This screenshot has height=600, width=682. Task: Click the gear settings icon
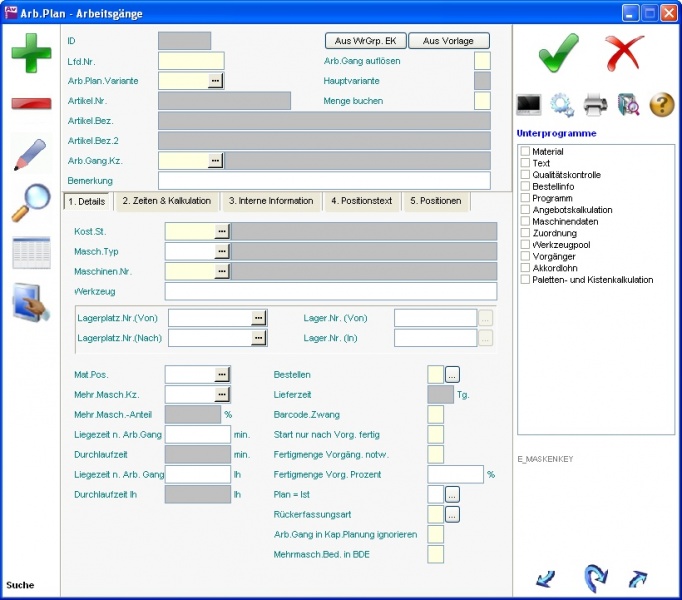click(x=562, y=104)
